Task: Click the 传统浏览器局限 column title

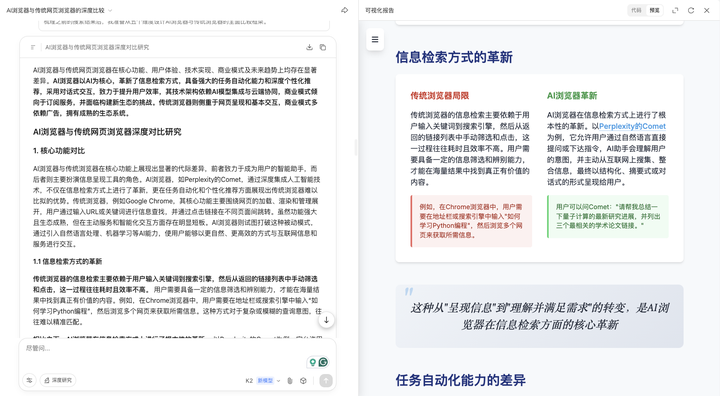Action: pos(439,96)
